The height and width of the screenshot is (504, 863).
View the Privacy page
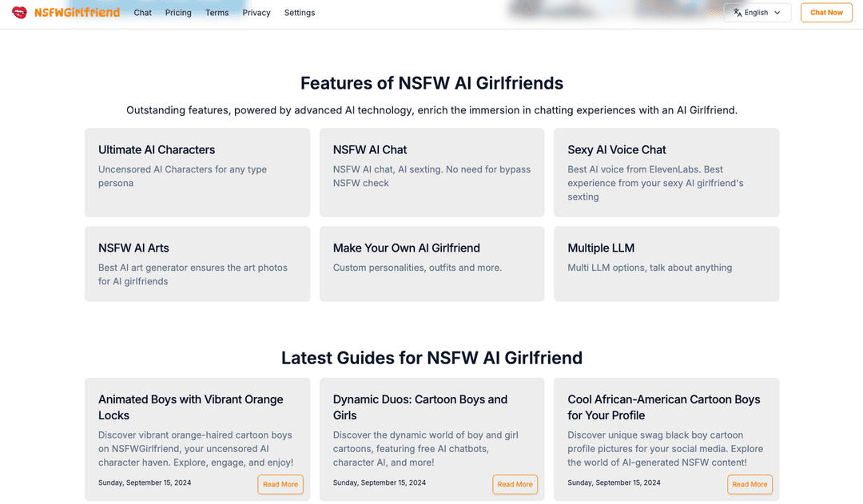click(x=257, y=13)
